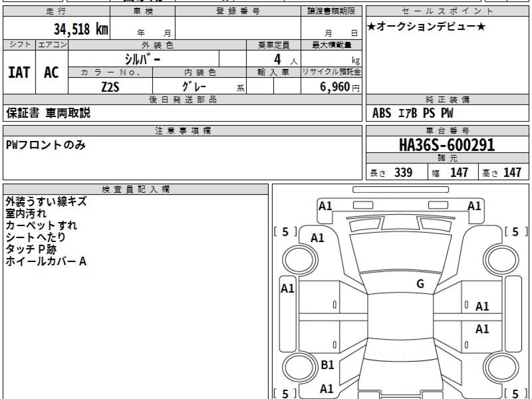Click the star before オークションデビュー
Viewport: 532px width, 399px height.
point(372,27)
